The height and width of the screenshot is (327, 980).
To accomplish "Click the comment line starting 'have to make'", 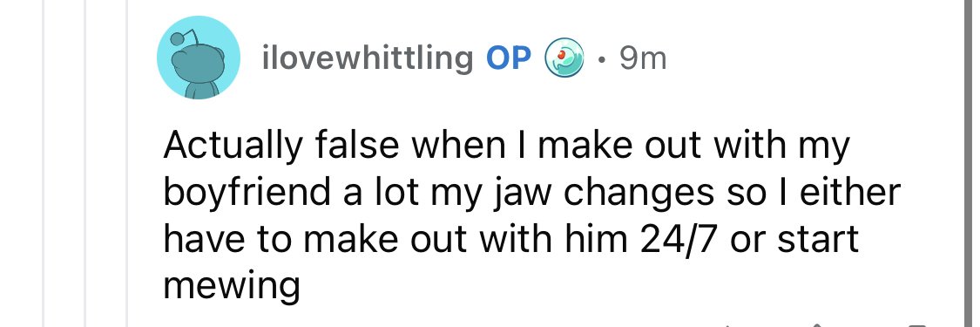I will pyautogui.click(x=511, y=240).
